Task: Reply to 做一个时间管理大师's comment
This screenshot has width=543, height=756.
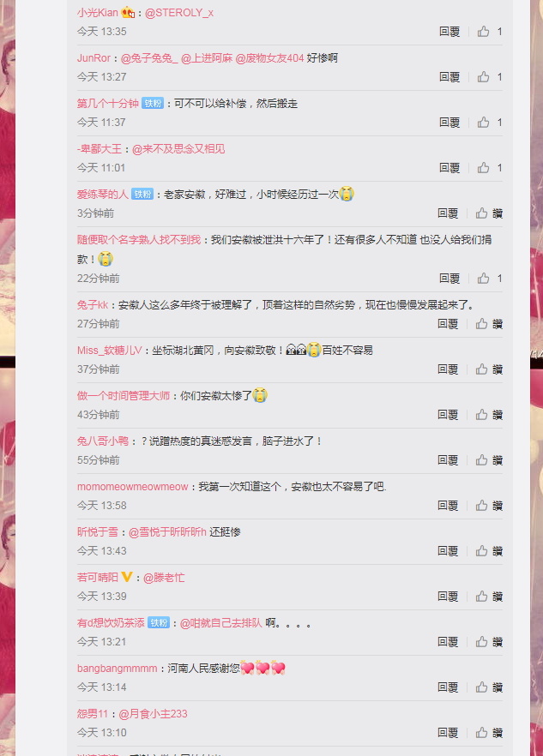Action: [448, 415]
